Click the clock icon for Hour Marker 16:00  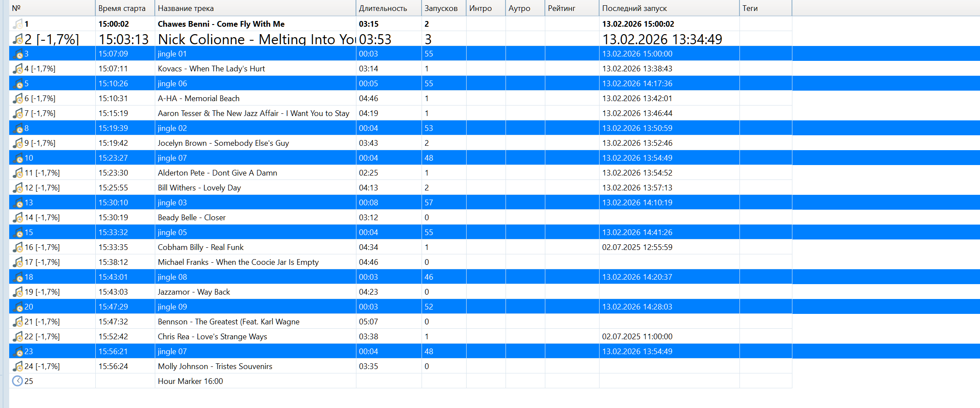tap(17, 381)
